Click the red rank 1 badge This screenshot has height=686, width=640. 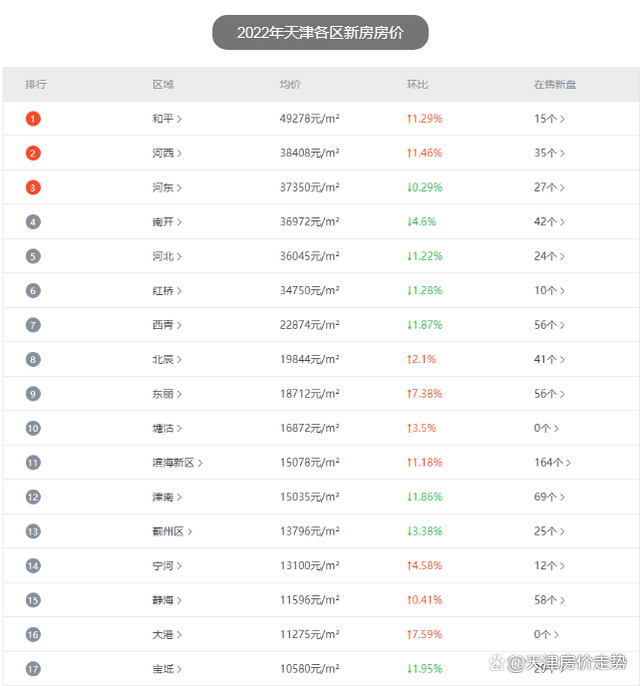33,119
